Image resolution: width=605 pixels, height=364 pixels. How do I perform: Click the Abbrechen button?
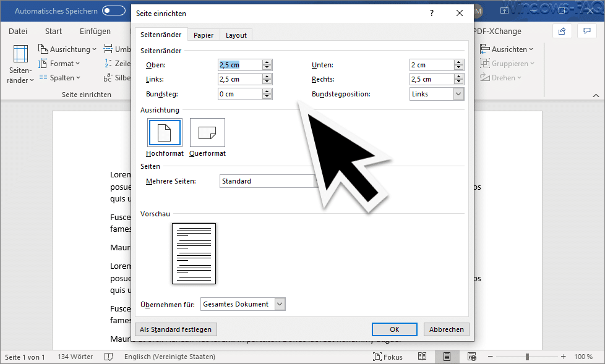pyautogui.click(x=447, y=329)
